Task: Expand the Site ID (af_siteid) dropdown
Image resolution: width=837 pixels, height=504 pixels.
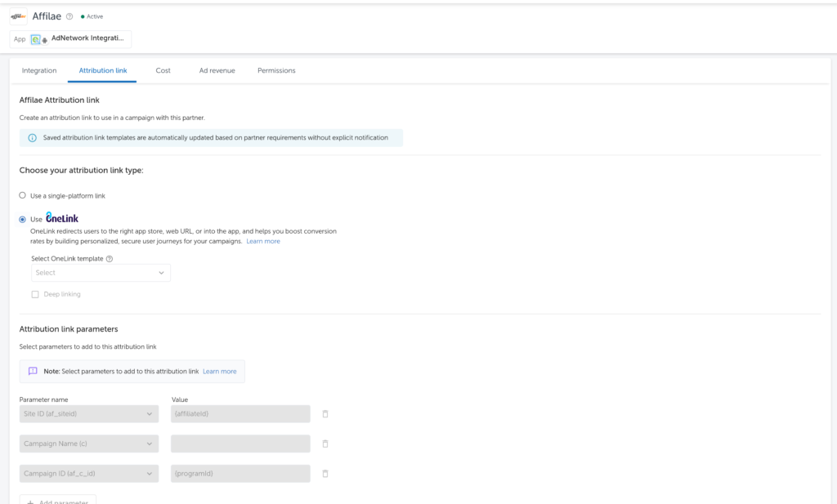Action: (x=88, y=414)
